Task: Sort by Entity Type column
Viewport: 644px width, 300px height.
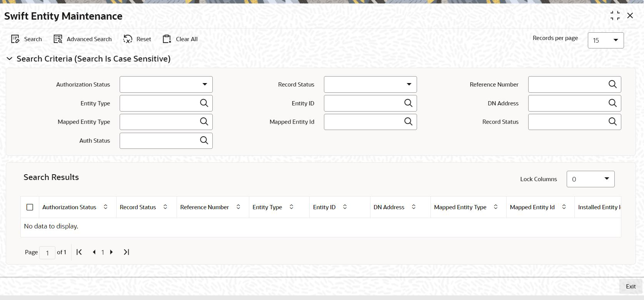Action: 291,207
